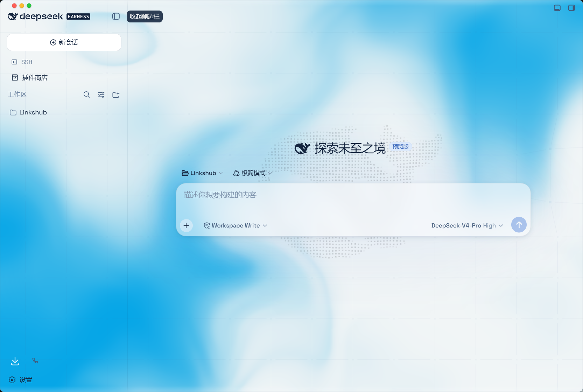Open the 插件商店 plugin store
The image size is (583, 392).
click(30, 78)
